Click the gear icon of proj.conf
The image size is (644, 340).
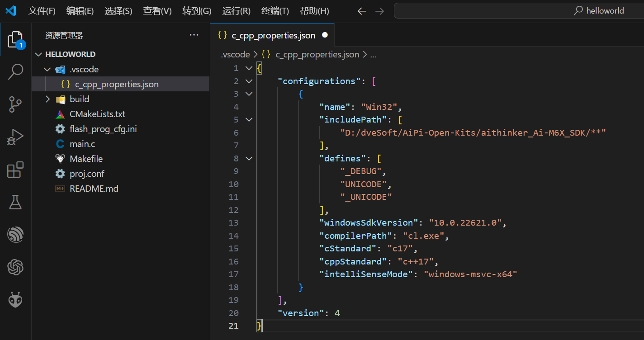coord(60,174)
